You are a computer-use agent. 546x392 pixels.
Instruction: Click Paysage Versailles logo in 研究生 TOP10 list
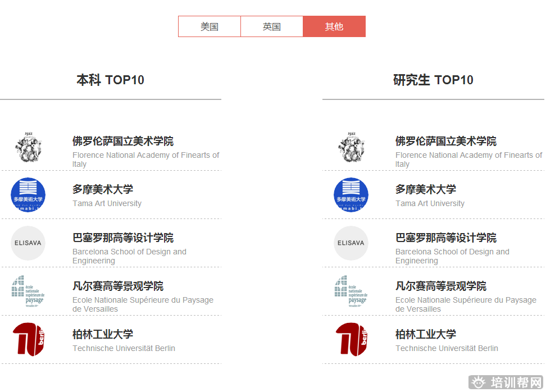[x=351, y=291]
